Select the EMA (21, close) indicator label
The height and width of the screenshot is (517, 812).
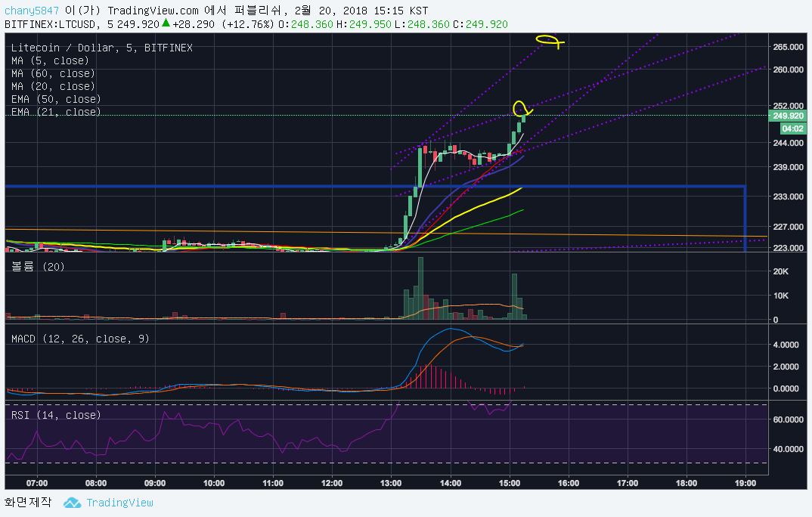tap(56, 112)
